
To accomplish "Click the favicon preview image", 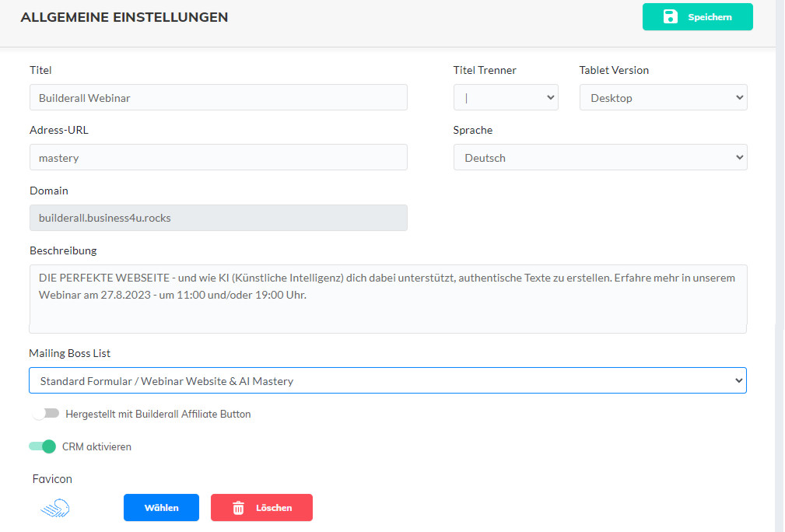I will pyautogui.click(x=55, y=508).
